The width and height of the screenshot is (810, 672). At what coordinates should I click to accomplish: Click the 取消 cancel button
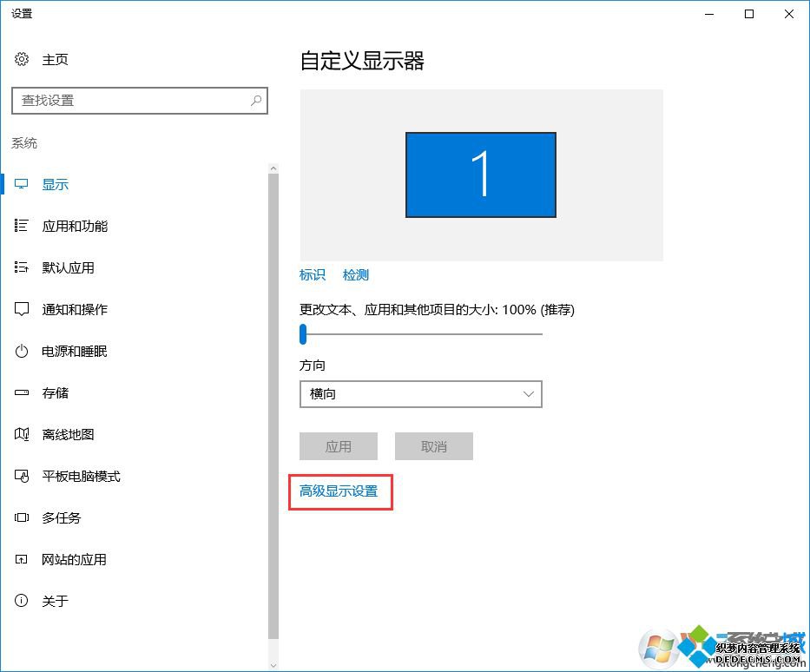(434, 446)
